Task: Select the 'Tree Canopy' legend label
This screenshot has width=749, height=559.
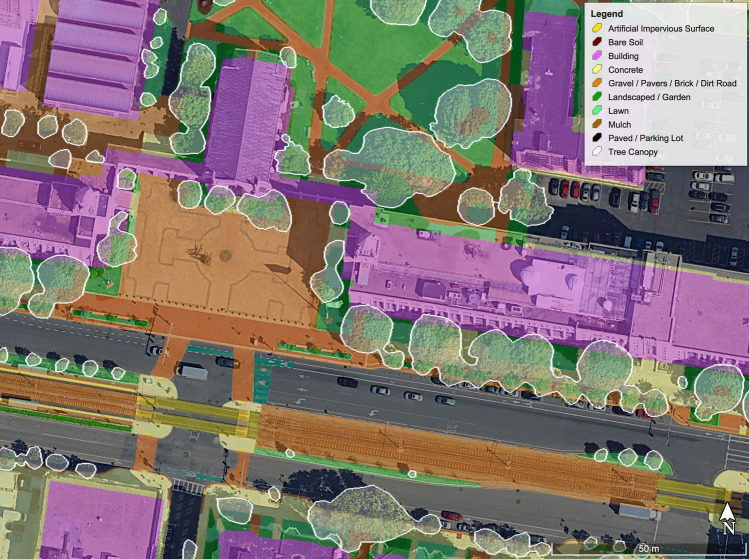Action: (633, 152)
